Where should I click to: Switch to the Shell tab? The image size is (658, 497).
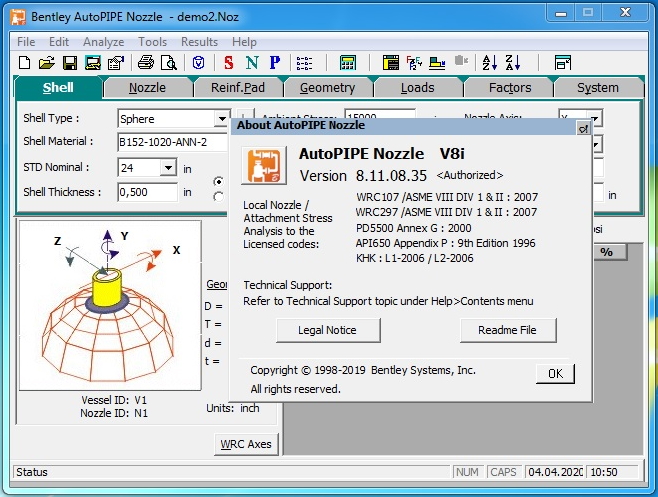point(58,87)
